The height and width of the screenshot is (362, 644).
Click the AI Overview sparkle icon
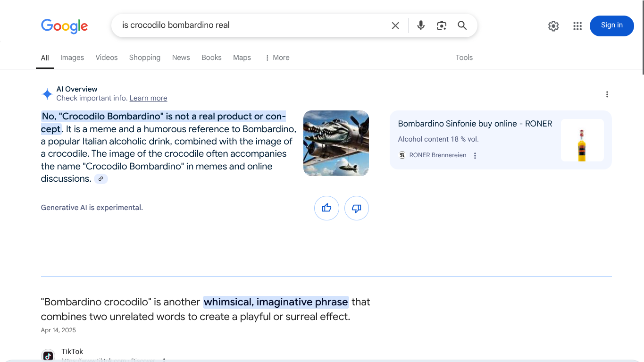coord(47,94)
